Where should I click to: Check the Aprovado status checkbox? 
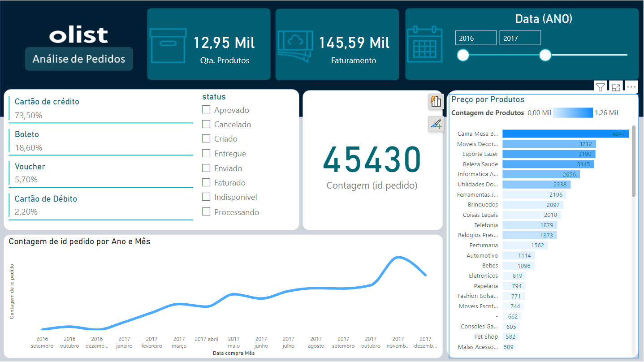pos(206,110)
